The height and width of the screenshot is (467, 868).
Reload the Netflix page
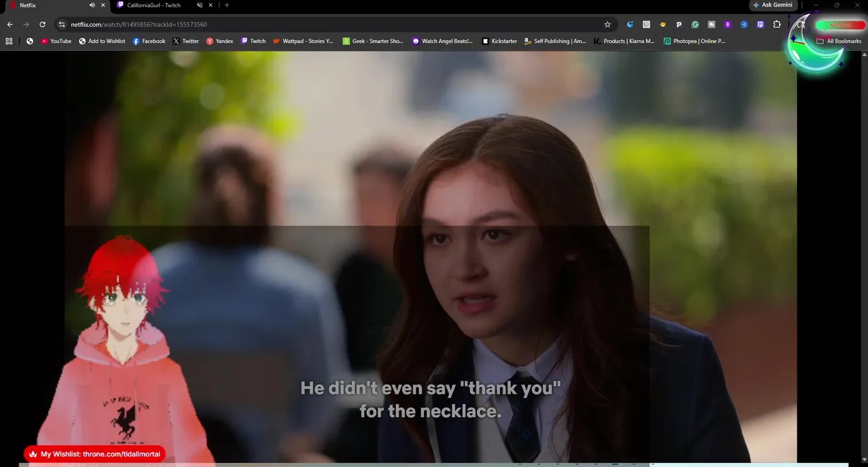42,25
